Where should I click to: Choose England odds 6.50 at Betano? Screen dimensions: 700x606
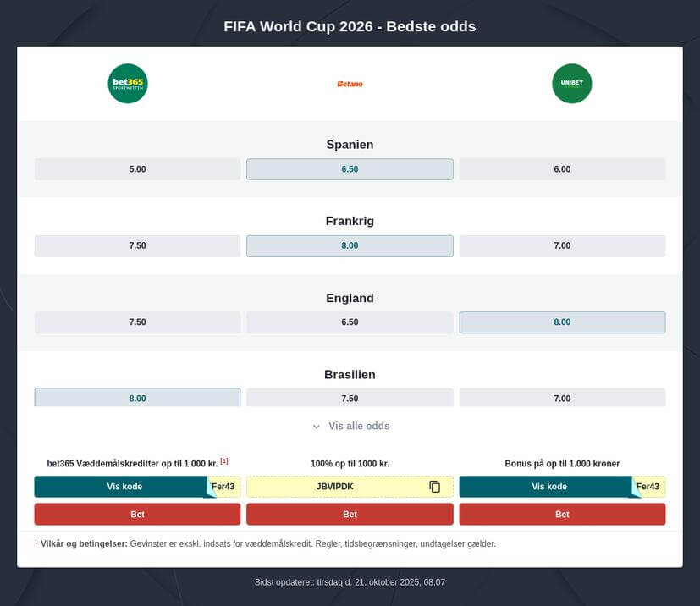click(x=350, y=322)
